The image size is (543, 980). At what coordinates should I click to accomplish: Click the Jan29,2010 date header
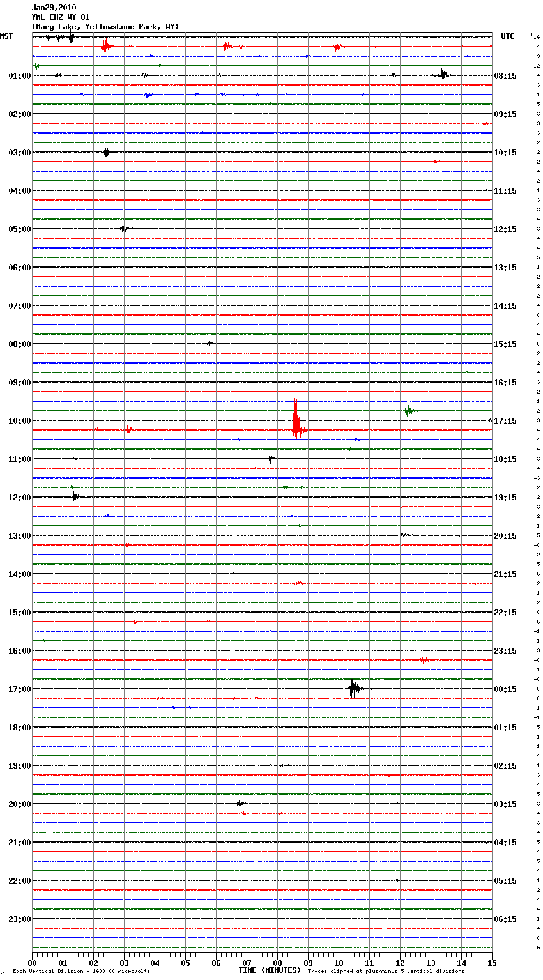click(x=54, y=8)
